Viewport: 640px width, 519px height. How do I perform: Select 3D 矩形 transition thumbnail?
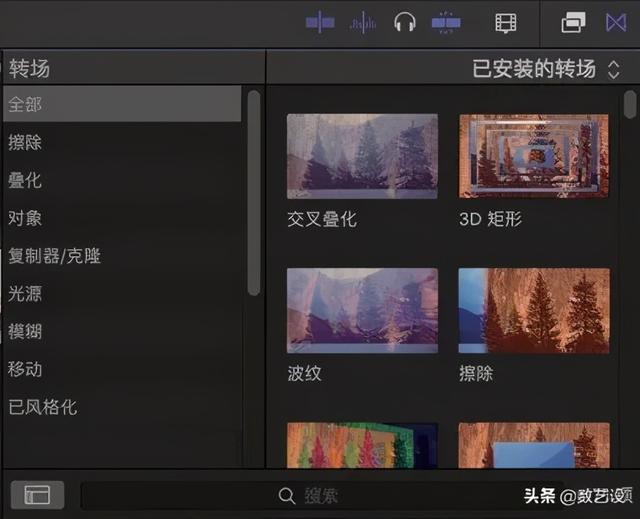(x=534, y=156)
